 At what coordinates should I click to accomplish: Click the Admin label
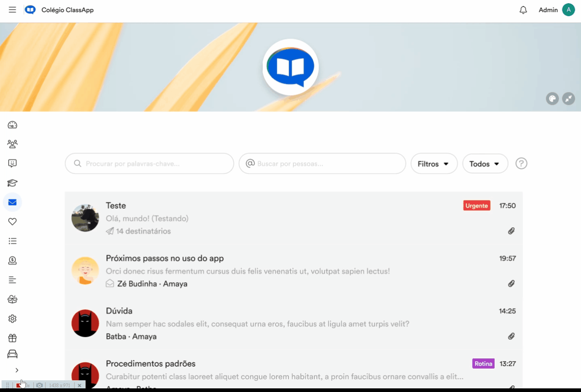(548, 10)
